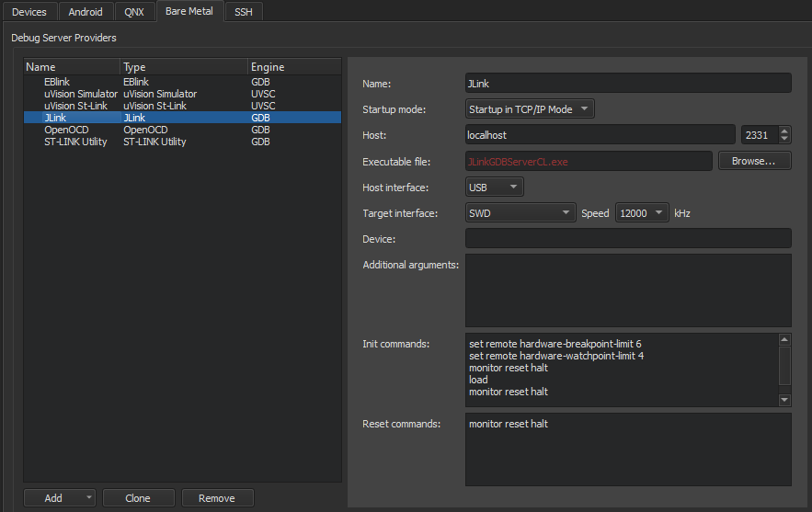Open the Startup mode dropdown

tap(529, 109)
